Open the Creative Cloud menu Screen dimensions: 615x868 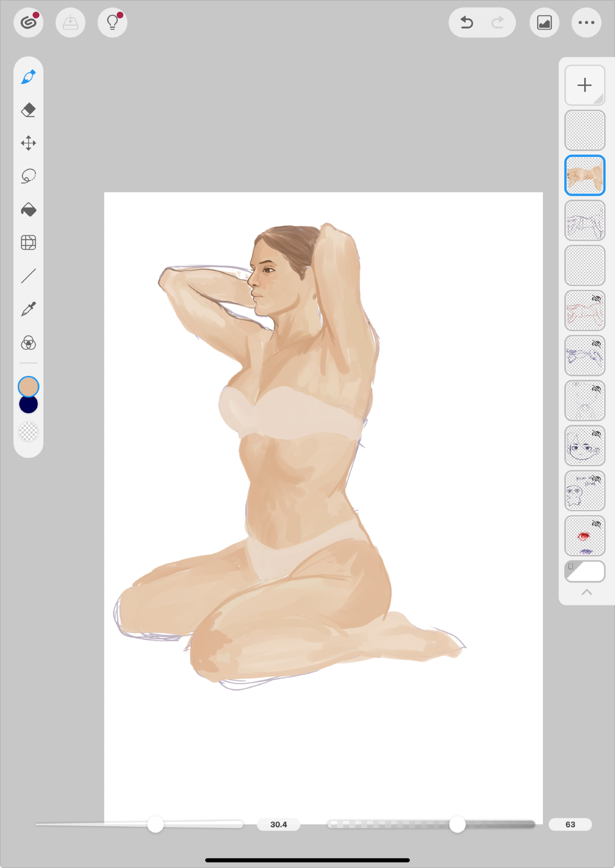click(x=28, y=23)
